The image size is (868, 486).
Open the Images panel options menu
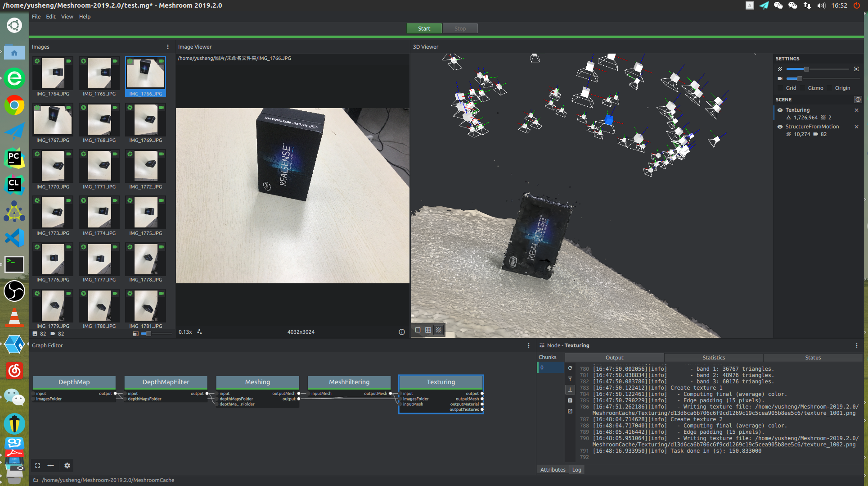(167, 46)
